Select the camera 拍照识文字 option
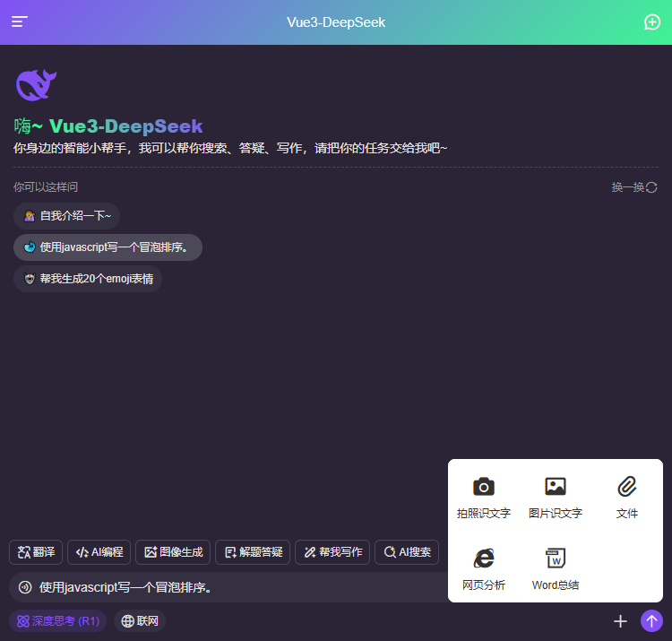Viewport: 672px width, 641px height. tap(484, 498)
